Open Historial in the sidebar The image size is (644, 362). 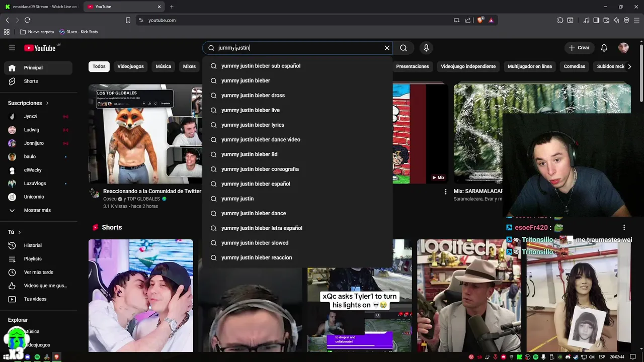tap(38, 245)
